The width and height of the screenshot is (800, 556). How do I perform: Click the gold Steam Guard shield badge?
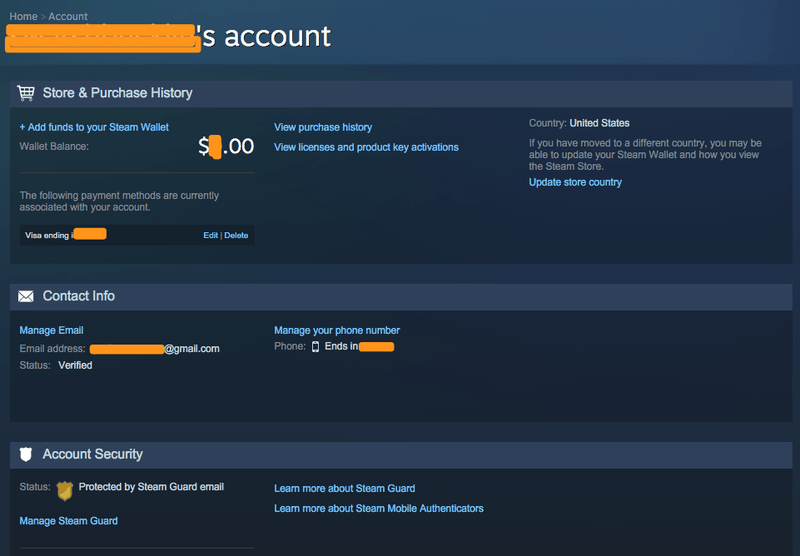point(64,490)
